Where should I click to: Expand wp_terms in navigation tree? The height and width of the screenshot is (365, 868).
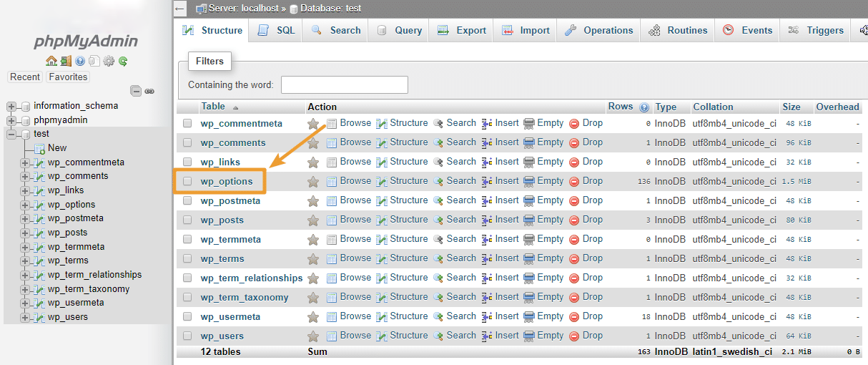pos(25,261)
